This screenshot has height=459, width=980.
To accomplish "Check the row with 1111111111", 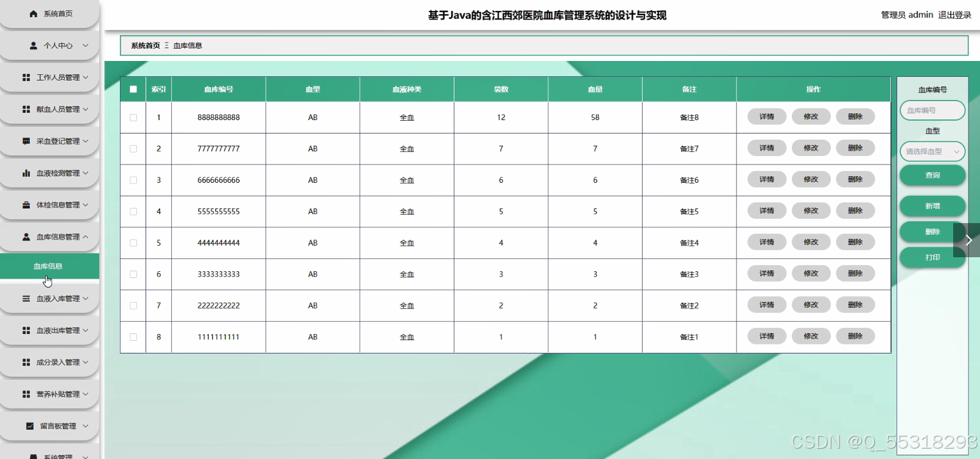I will tap(133, 337).
